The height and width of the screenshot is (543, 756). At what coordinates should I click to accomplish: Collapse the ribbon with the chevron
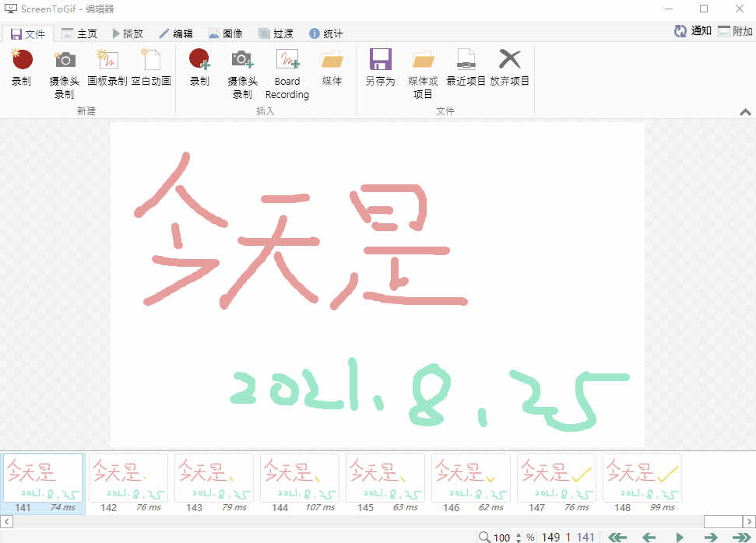(x=745, y=112)
